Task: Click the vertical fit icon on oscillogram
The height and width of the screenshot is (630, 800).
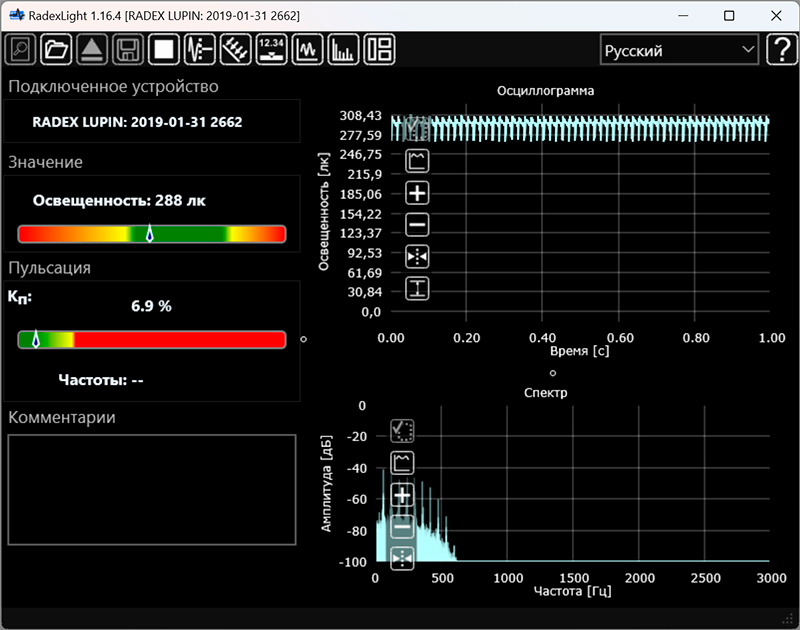Action: coord(418,289)
